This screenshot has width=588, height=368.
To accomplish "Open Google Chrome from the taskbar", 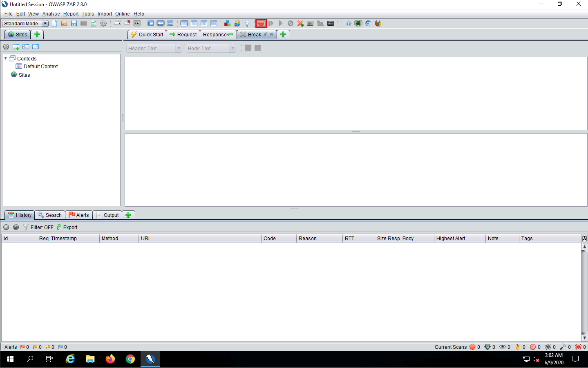I will [x=130, y=359].
